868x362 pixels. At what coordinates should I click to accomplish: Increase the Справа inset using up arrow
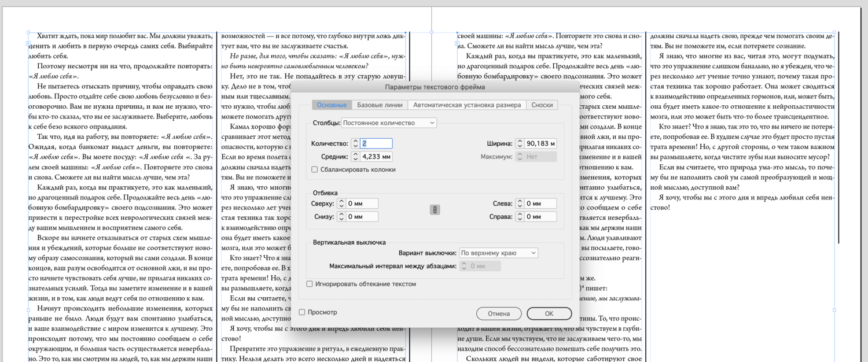[519, 215]
